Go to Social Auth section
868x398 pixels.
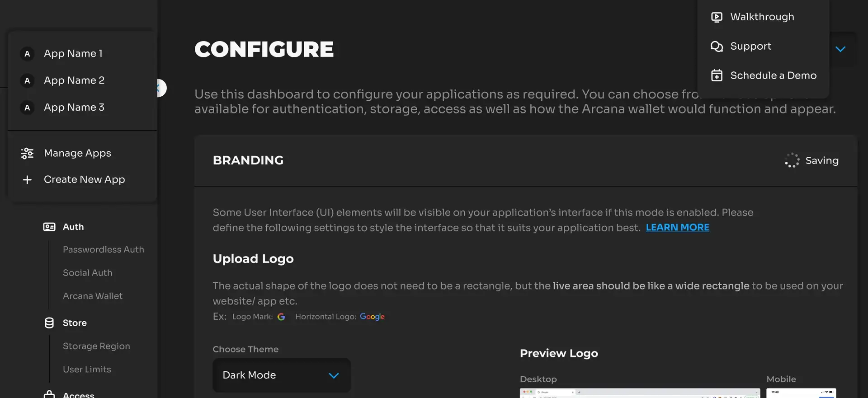87,273
